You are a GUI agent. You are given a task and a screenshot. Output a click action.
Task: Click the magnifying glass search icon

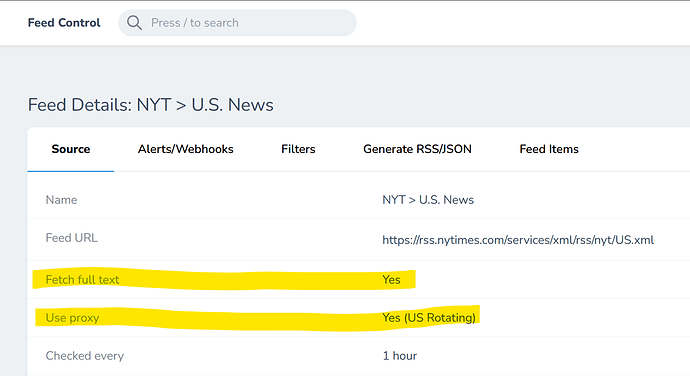(x=134, y=23)
